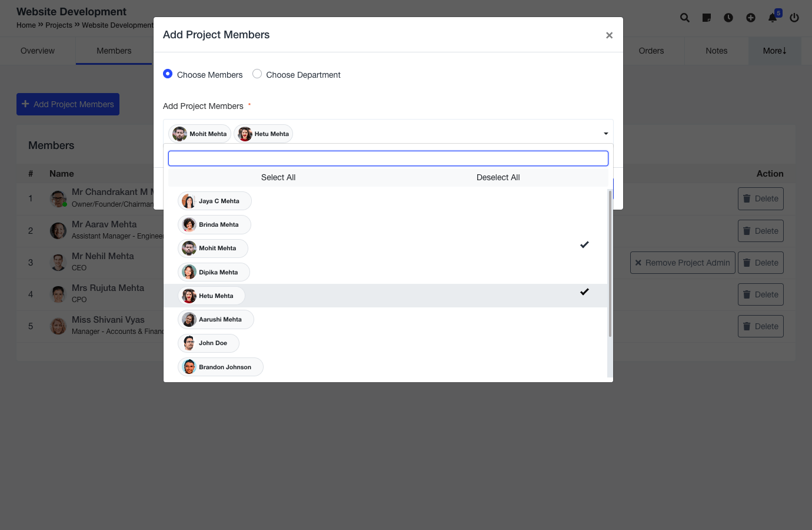
Task: Click the search magnifier icon in header
Action: pyautogui.click(x=684, y=18)
